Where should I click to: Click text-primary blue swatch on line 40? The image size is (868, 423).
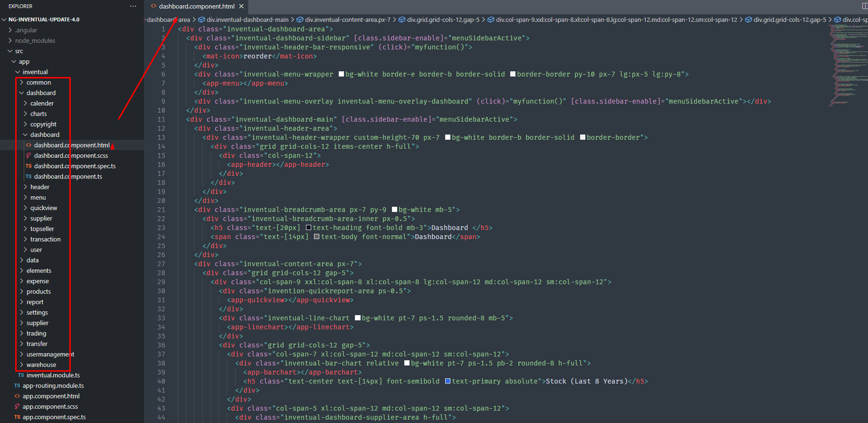[448, 381]
